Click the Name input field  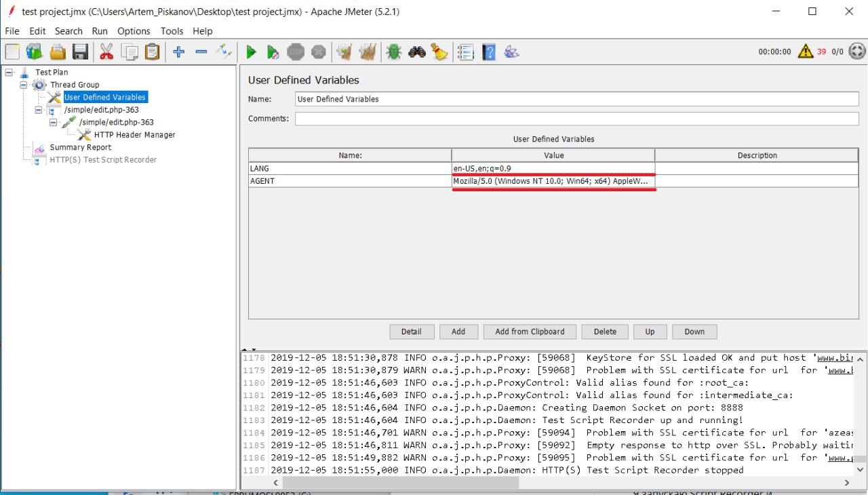pyautogui.click(x=576, y=99)
